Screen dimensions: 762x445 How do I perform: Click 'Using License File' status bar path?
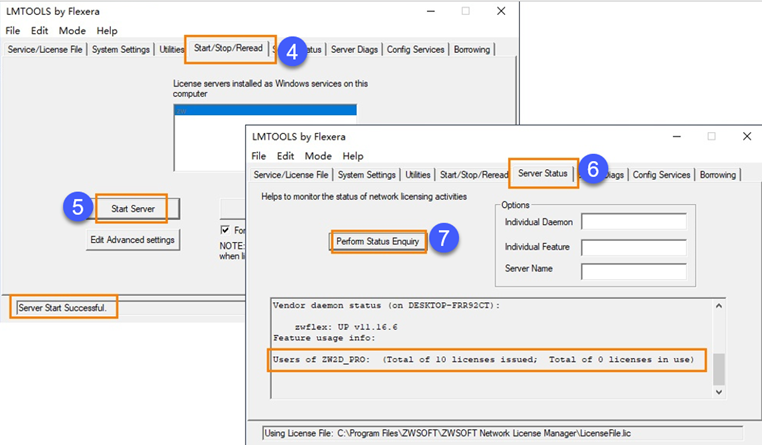[x=448, y=433]
